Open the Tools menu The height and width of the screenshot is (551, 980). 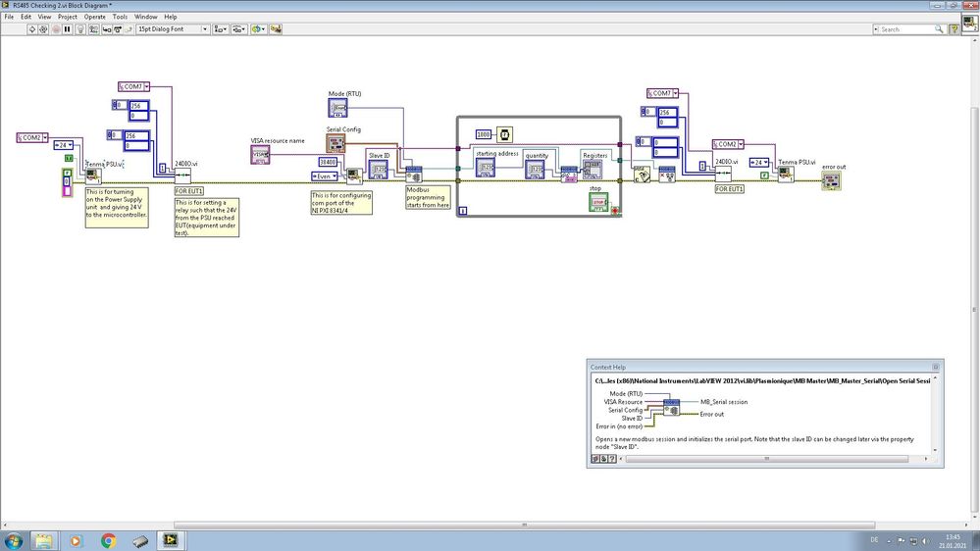click(120, 17)
